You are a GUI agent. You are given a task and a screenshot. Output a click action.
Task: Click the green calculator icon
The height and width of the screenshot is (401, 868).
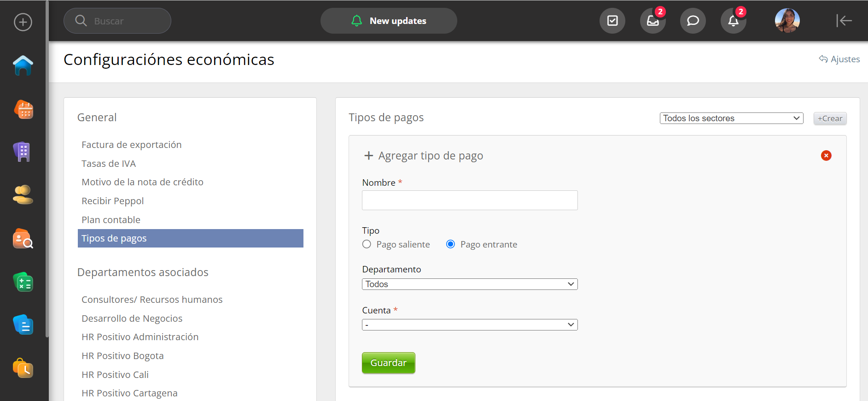23,282
